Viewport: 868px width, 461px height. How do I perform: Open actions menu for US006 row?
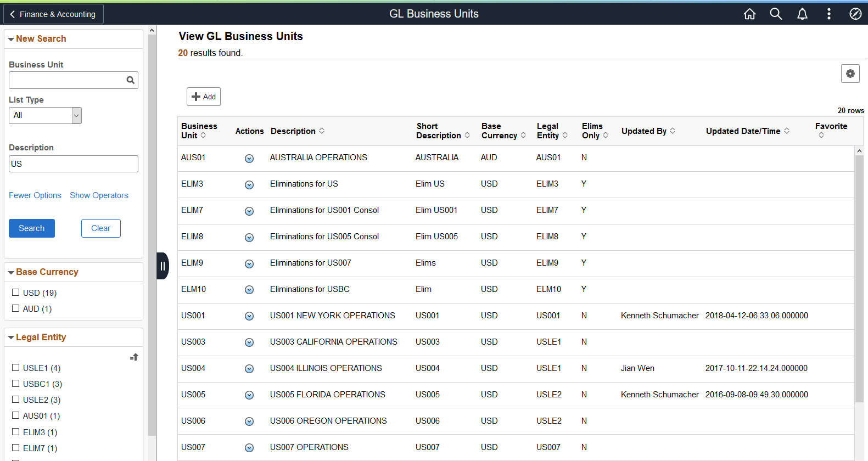pos(249,421)
